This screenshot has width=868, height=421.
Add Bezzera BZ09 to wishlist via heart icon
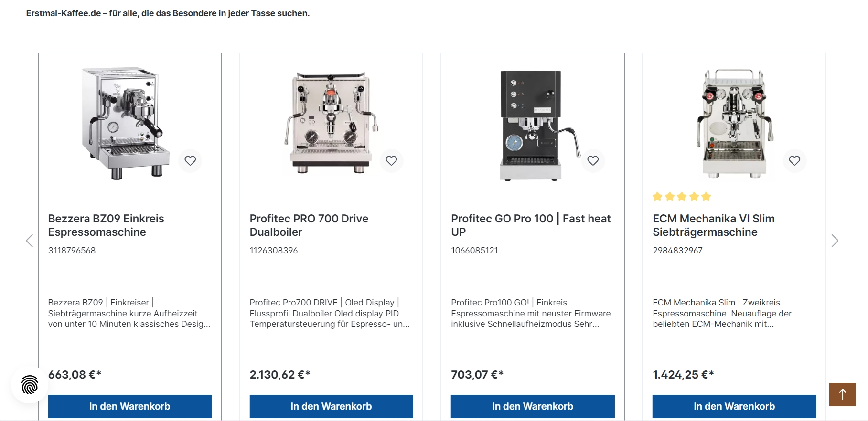[190, 161]
